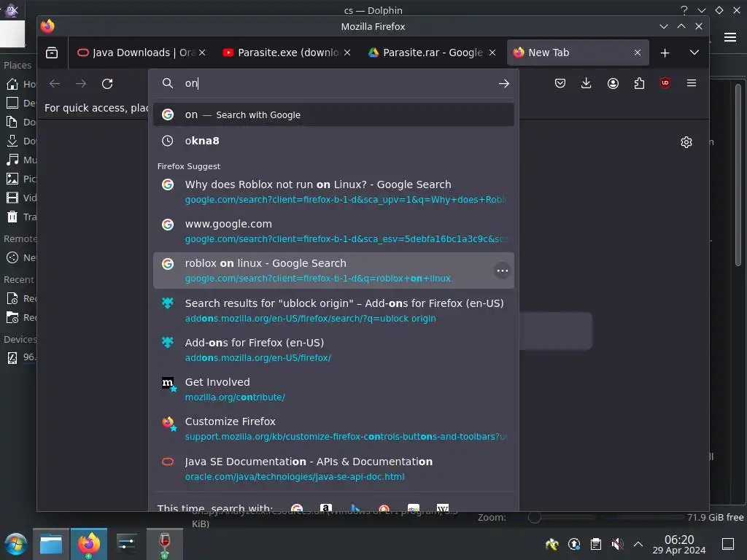The height and width of the screenshot is (560, 747).
Task: Open Dolphin's help question-mark title button
Action: click(x=684, y=10)
